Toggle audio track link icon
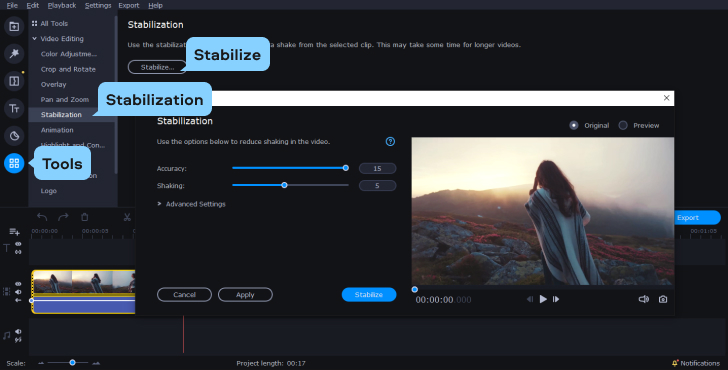The height and width of the screenshot is (370, 728). pos(18,340)
